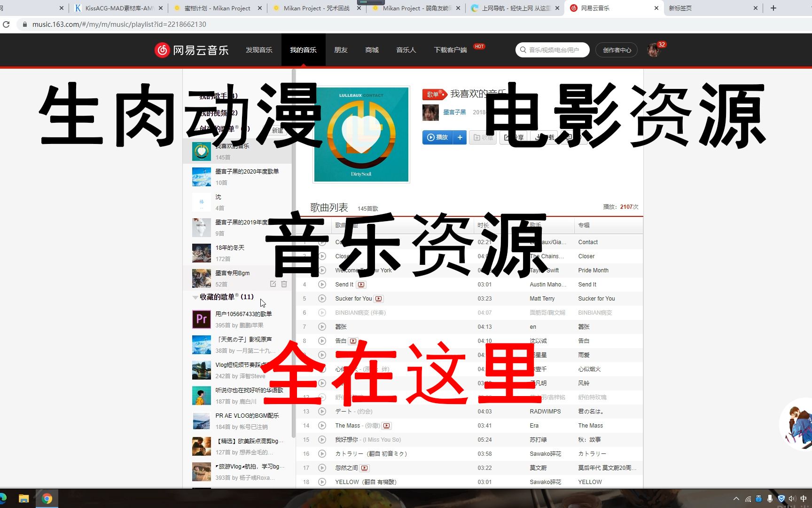
Task: Play song row 18 YELLOW
Action: 322,482
